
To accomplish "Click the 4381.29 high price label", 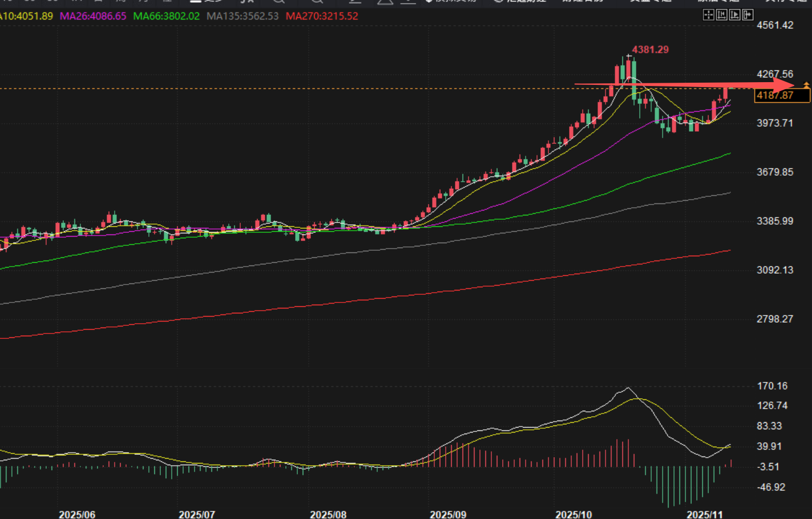I will [x=650, y=50].
